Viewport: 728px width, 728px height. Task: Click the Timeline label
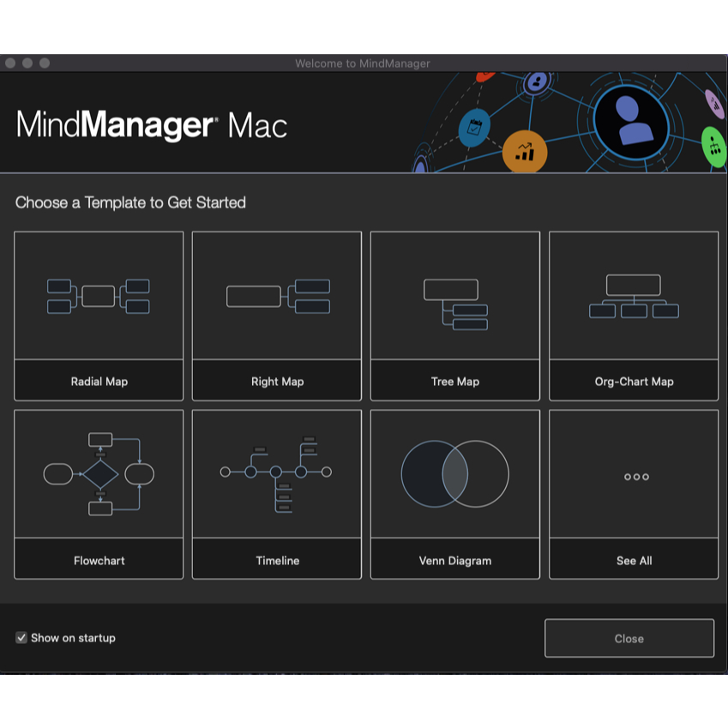tap(277, 561)
